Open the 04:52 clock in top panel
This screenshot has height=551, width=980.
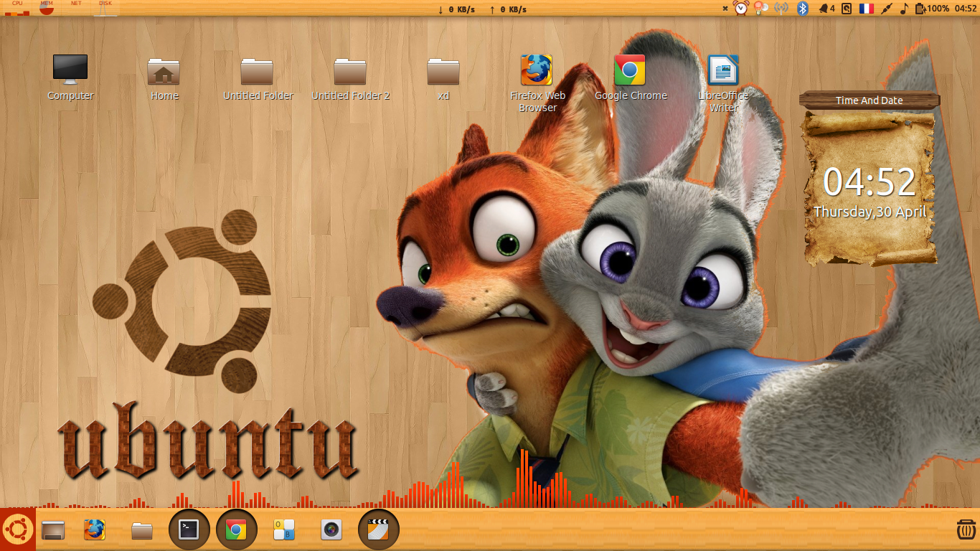(x=966, y=9)
